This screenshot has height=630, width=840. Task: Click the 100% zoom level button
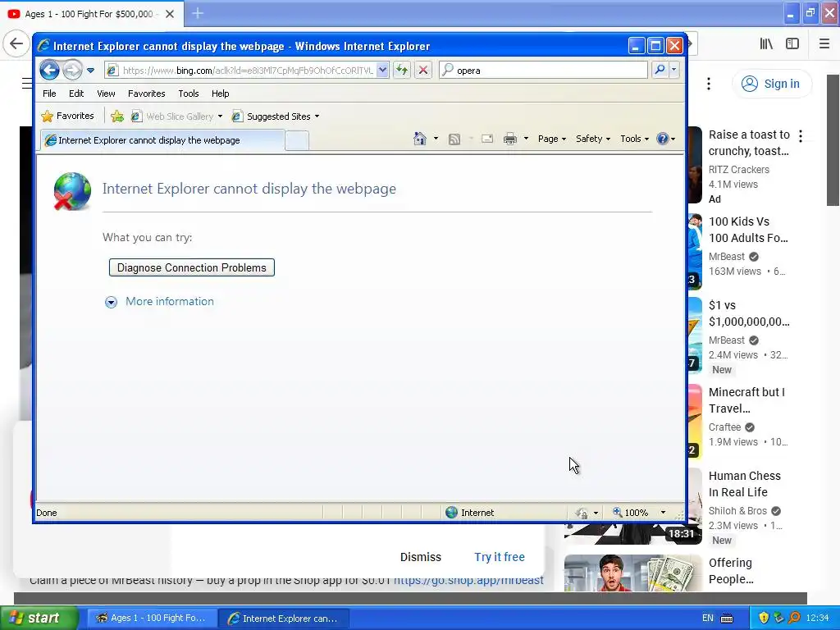tap(631, 513)
